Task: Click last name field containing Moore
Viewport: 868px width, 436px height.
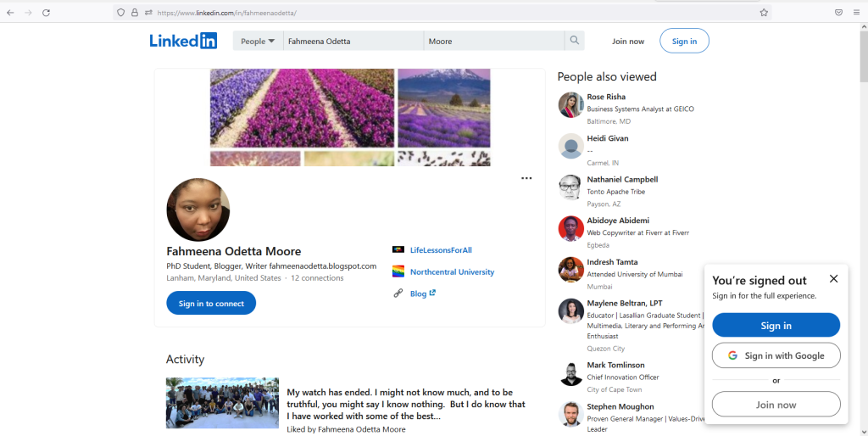Action: tap(493, 41)
